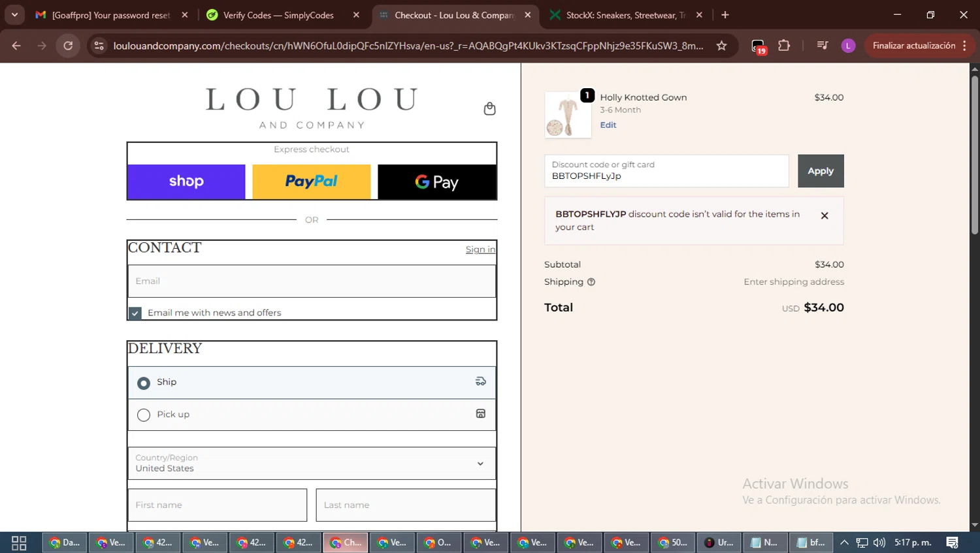This screenshot has width=980, height=553.
Task: Go forward in browser history
Action: pos(42,46)
